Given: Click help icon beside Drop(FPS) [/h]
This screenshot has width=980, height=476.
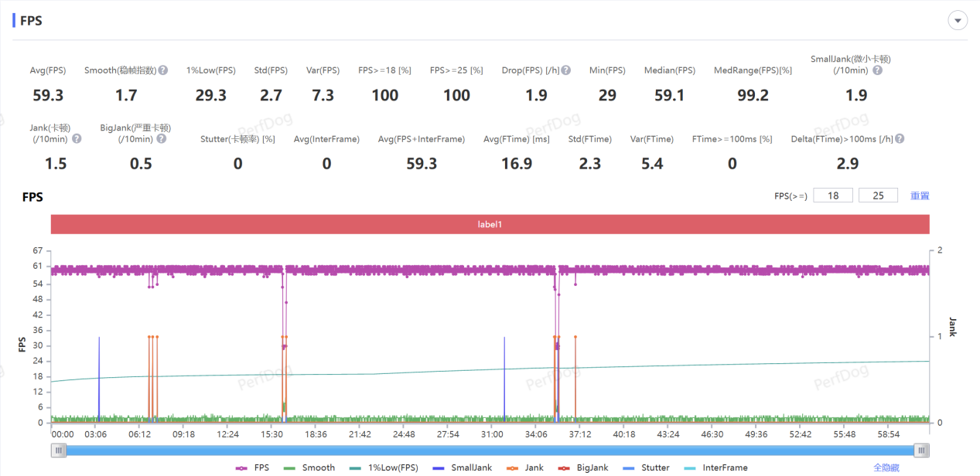Looking at the screenshot, I should 566,70.
